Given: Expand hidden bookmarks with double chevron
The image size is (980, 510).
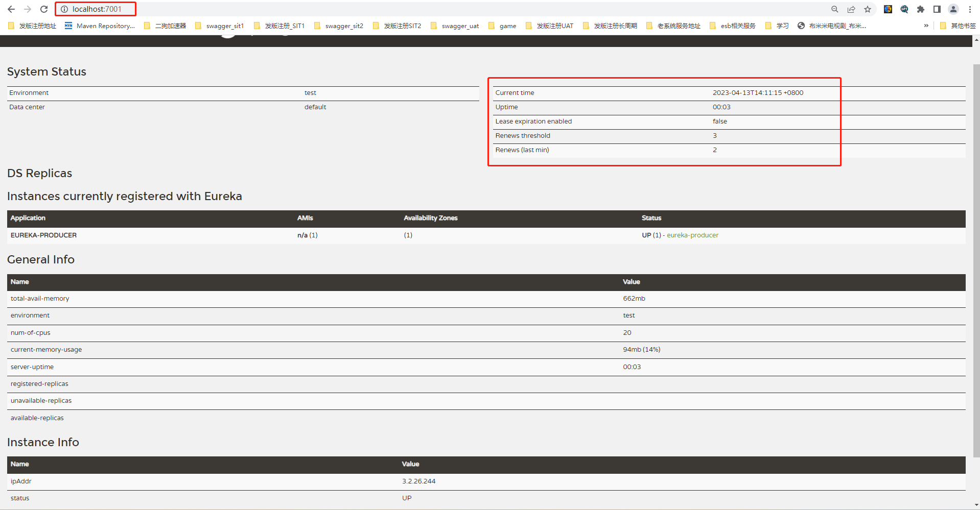Looking at the screenshot, I should click(x=926, y=26).
